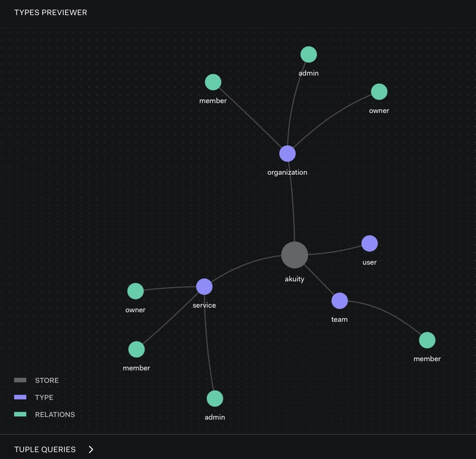This screenshot has width=476, height=459.
Task: Click the "admin" label of organization's relation
Action: pyautogui.click(x=308, y=73)
